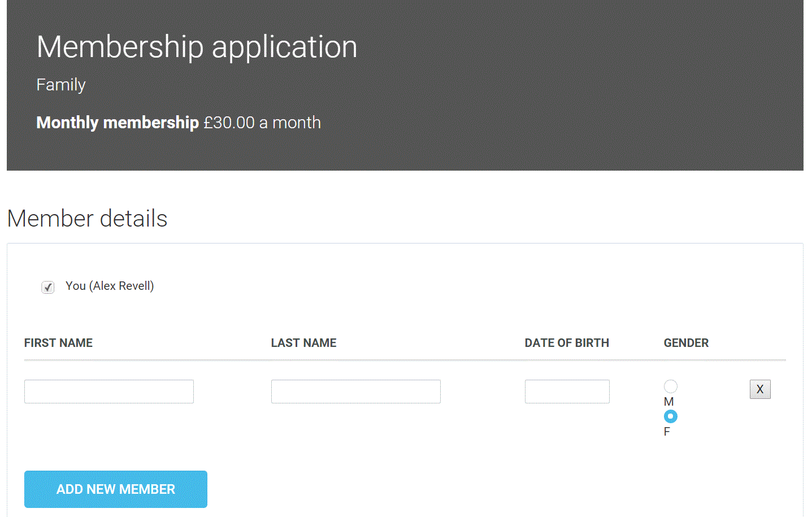Click the DATE OF BIRTH column header
Screen dimensions: 812x517
point(567,343)
